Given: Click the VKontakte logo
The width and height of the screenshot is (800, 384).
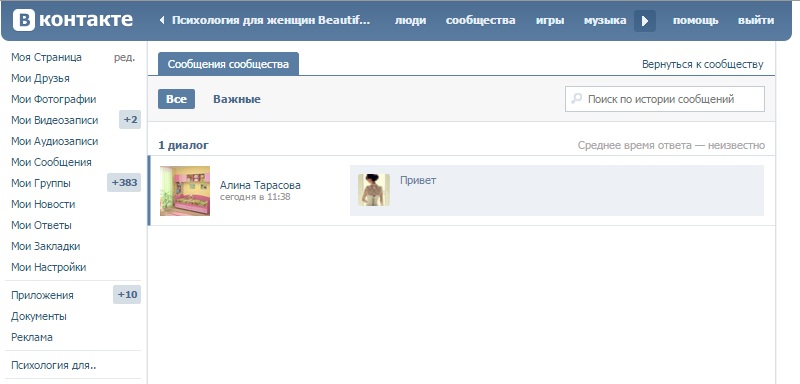Looking at the screenshot, I should pyautogui.click(x=73, y=20).
